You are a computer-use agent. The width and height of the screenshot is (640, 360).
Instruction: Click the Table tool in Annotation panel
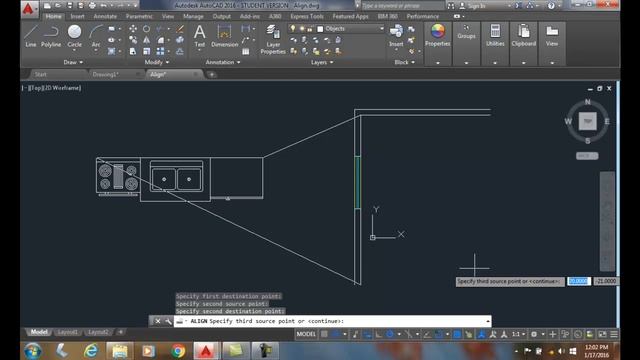246,51
